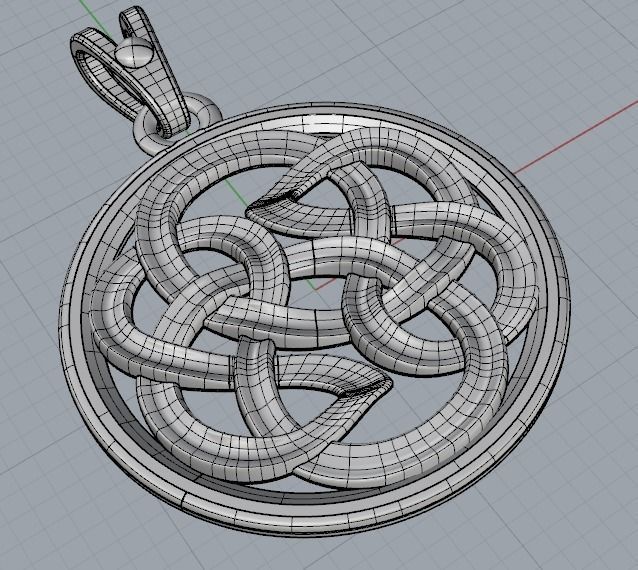Screen dimensions: 638x570
Task: Click the red X-axis line
Action: pyautogui.click(x=578, y=140)
